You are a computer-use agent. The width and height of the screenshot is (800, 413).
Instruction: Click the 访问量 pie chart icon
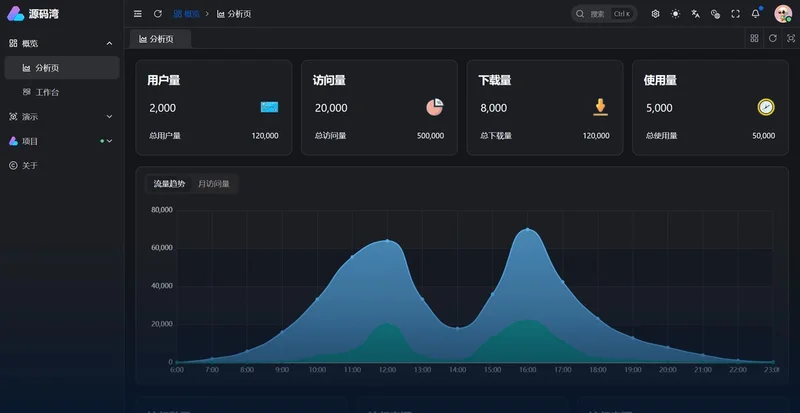435,107
